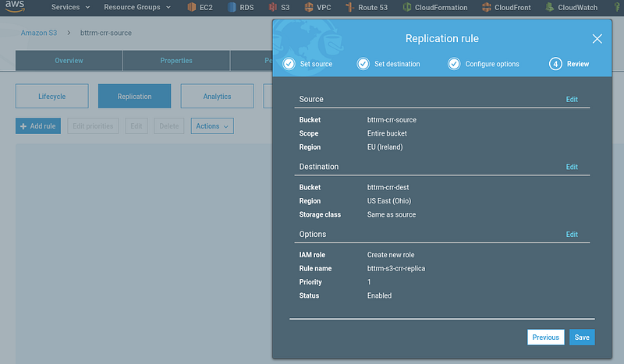This screenshot has height=364, width=624.
Task: Click the Entire bucket scope value
Action: tap(387, 133)
